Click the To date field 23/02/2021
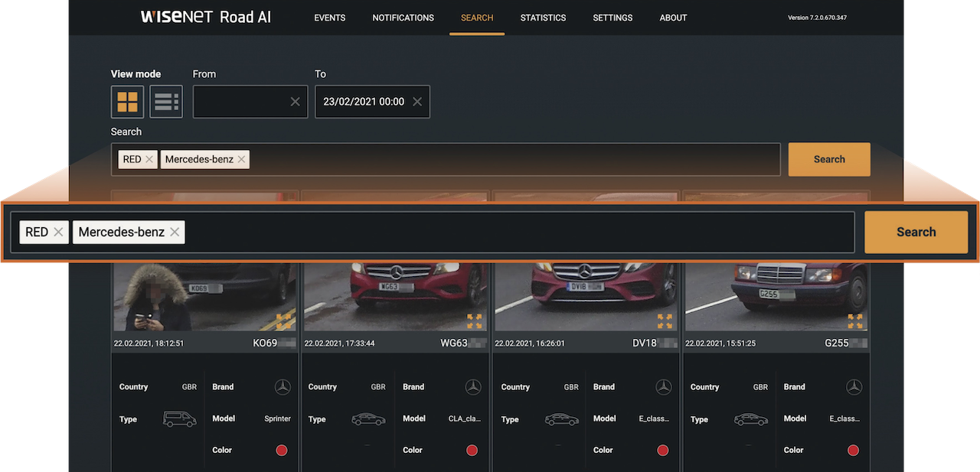The height and width of the screenshot is (472, 980). tap(372, 102)
